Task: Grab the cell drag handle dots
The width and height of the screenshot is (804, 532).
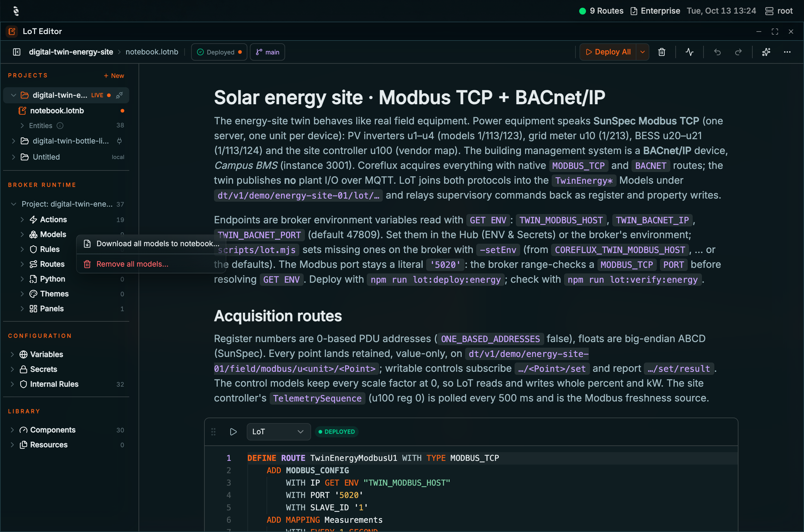Action: click(213, 431)
